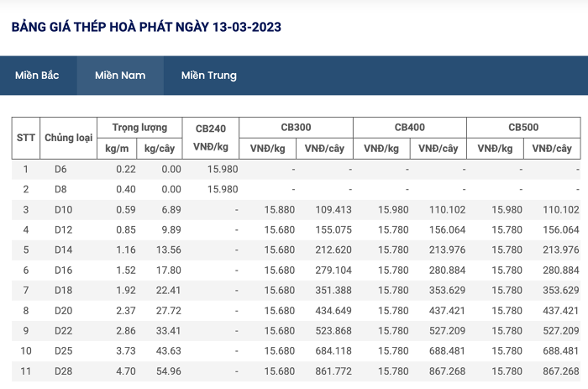Click the CB240 VNĐ/kg header
The image size is (588, 389).
(210, 138)
